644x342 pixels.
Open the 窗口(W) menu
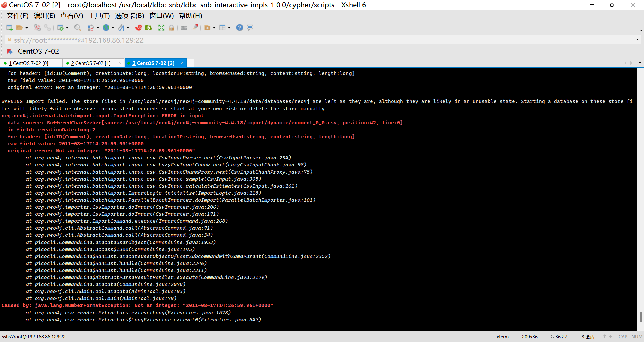[x=161, y=16]
